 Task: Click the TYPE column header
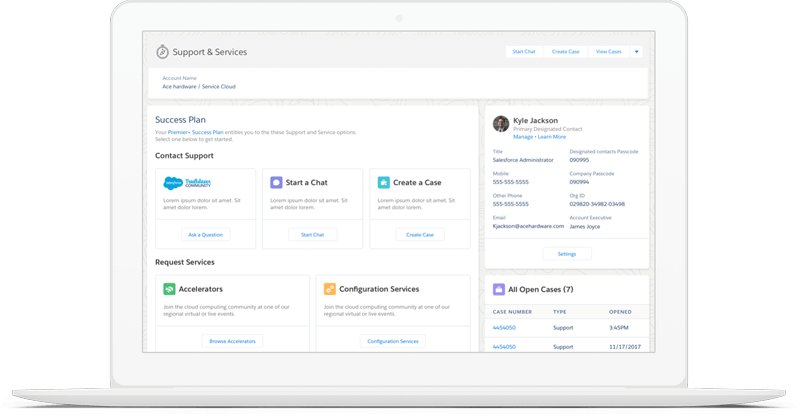click(560, 312)
